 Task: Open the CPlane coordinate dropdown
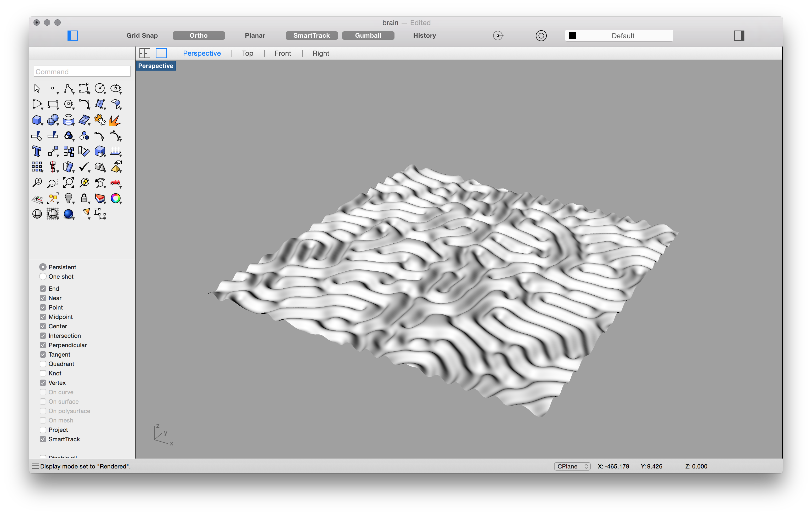coord(572,466)
